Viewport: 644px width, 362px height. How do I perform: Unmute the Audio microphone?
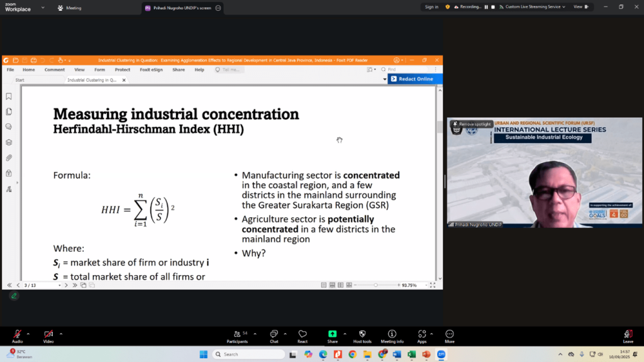pyautogui.click(x=17, y=334)
